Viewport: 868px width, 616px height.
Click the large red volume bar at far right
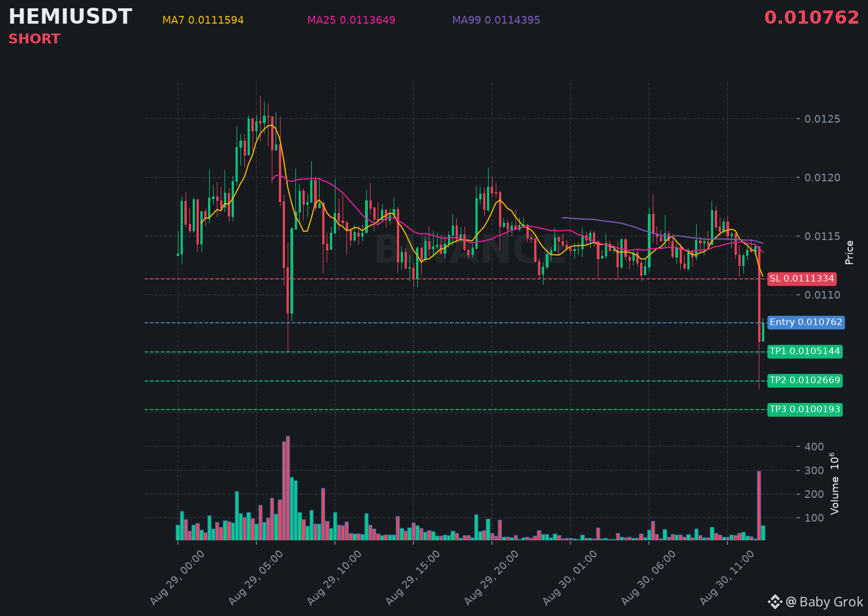(x=759, y=506)
